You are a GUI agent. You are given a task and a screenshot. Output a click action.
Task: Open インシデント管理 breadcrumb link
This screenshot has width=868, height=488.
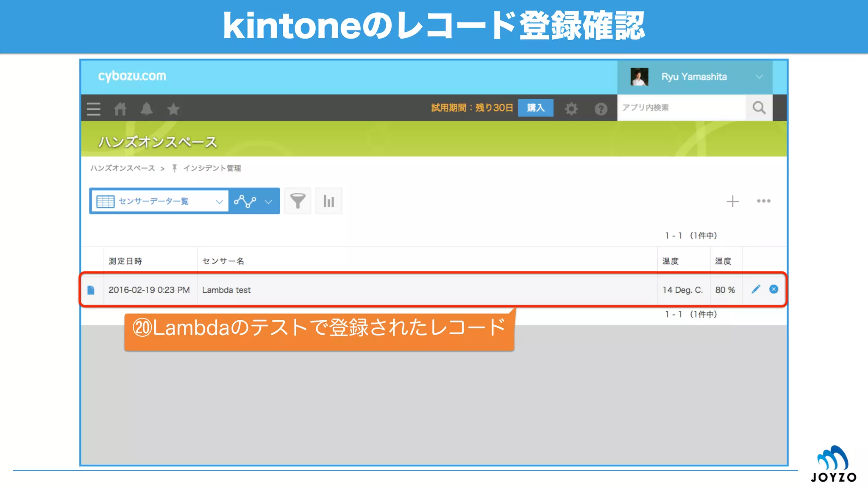[212, 168]
